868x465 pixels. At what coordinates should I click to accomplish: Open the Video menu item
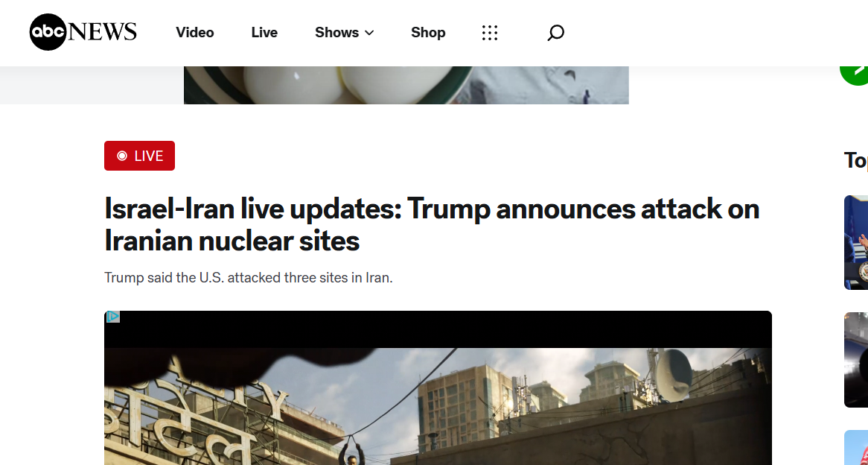(x=195, y=33)
